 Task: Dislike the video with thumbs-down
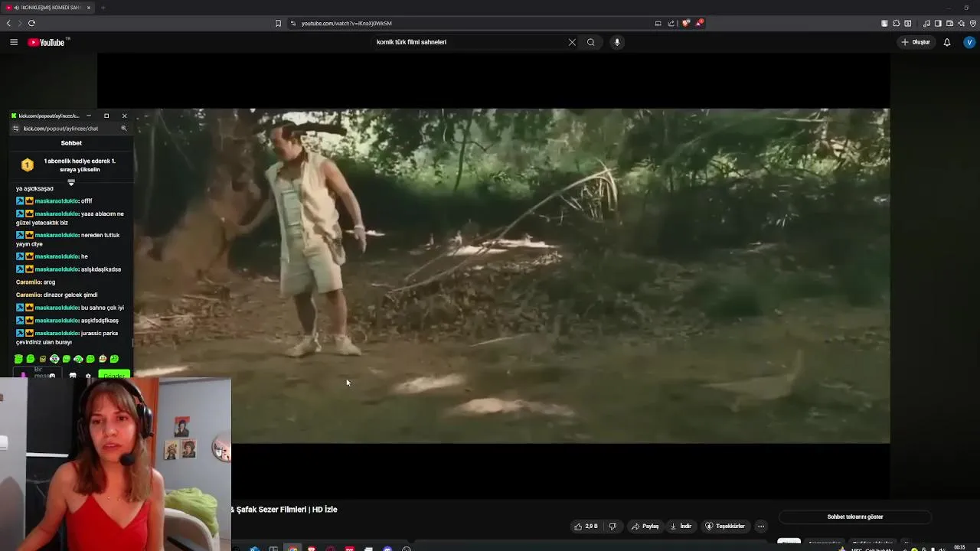[x=612, y=527]
